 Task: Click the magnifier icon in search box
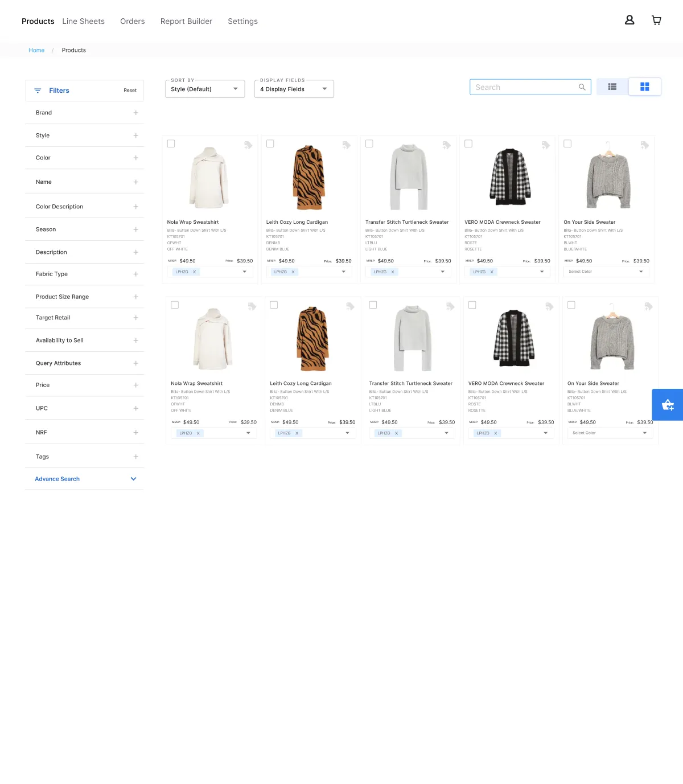(x=582, y=87)
